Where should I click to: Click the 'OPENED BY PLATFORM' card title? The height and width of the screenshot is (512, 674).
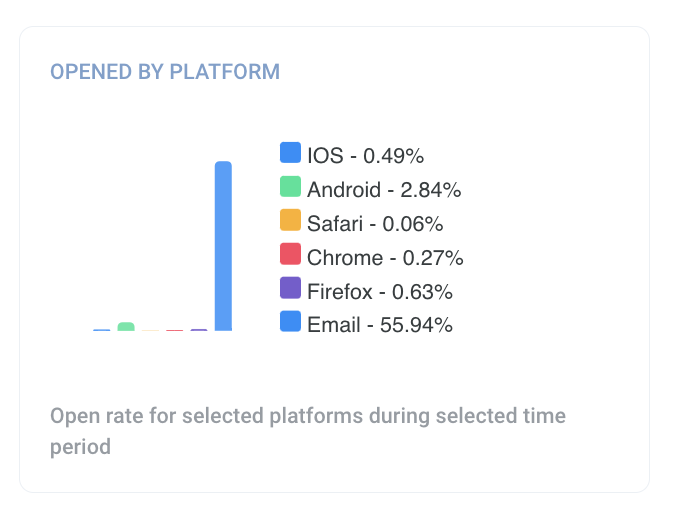click(x=165, y=72)
